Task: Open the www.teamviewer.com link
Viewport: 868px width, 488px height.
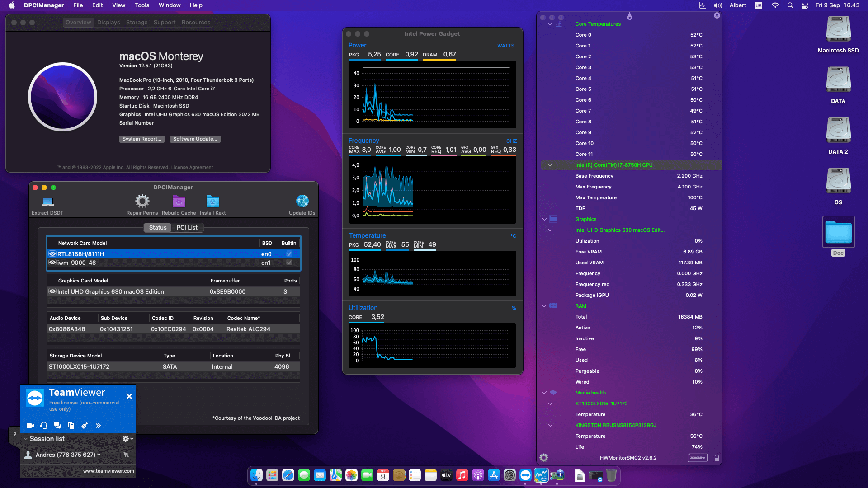Action: pos(108,470)
